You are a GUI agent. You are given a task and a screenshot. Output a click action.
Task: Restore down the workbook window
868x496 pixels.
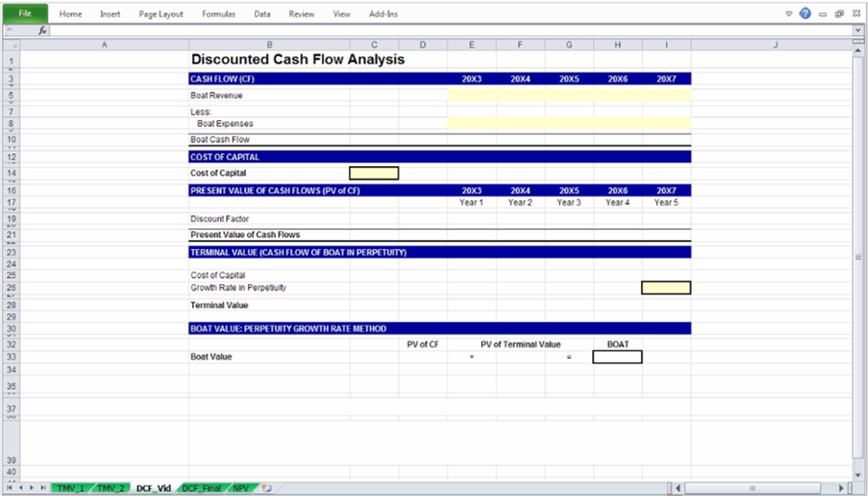coord(839,14)
